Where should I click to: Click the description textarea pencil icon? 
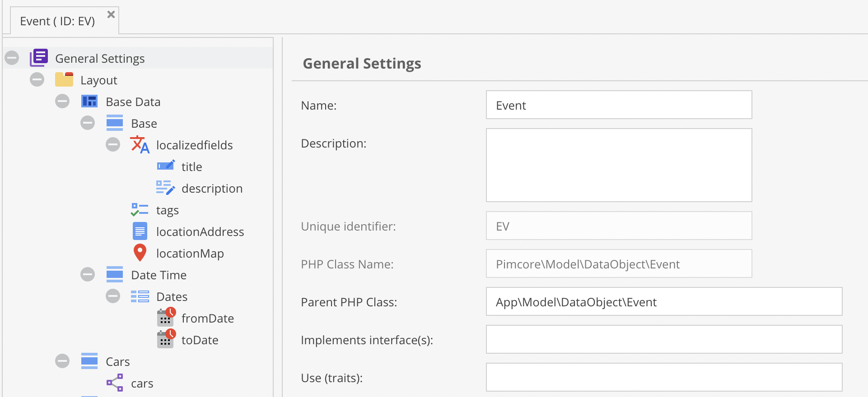tap(165, 188)
